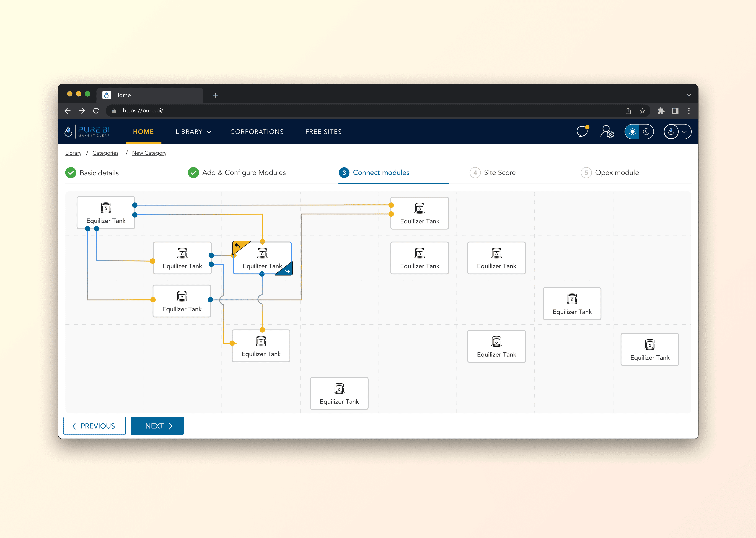
Task: Click the browser address bar URL
Action: click(143, 111)
